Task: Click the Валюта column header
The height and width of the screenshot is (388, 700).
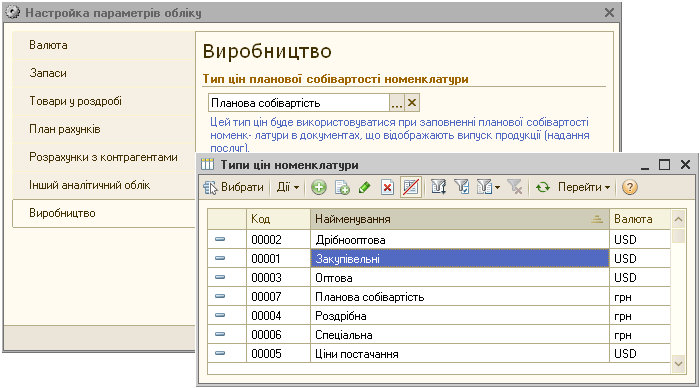Action: (x=640, y=219)
